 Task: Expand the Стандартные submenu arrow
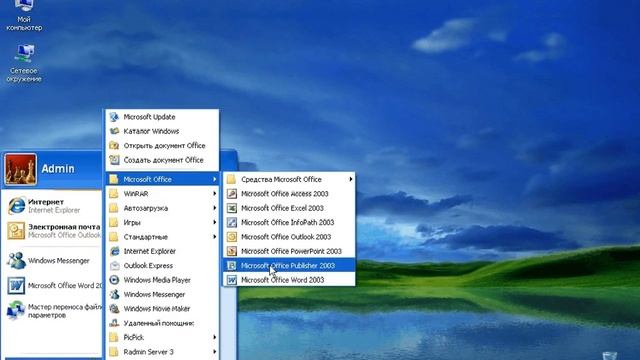pyautogui.click(x=214, y=237)
